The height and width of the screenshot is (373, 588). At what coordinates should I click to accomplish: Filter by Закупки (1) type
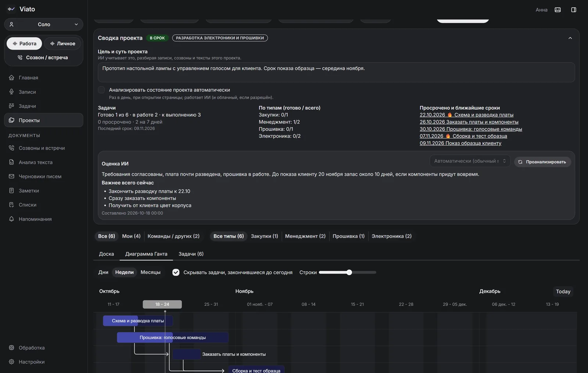264,236
